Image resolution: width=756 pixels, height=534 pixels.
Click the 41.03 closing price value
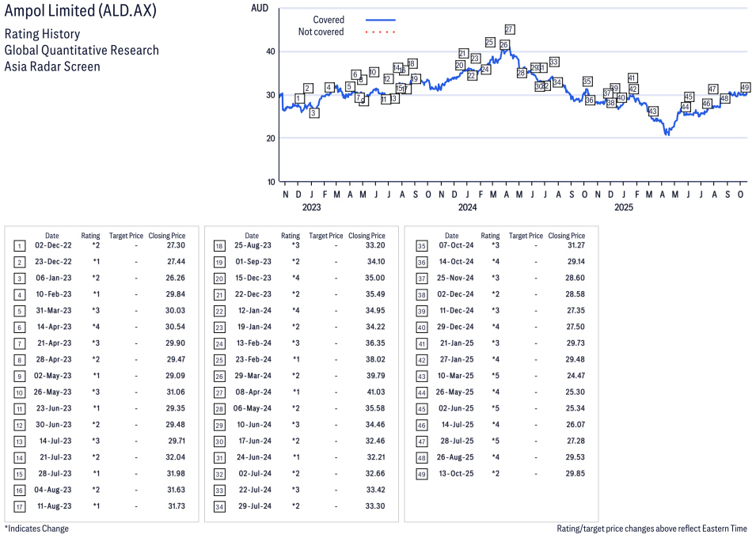pyautogui.click(x=374, y=392)
